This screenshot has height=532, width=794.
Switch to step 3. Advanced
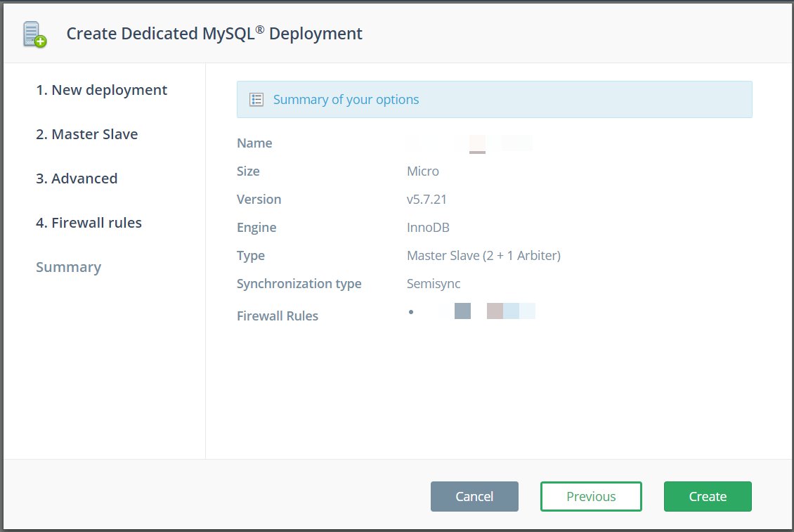pos(77,179)
